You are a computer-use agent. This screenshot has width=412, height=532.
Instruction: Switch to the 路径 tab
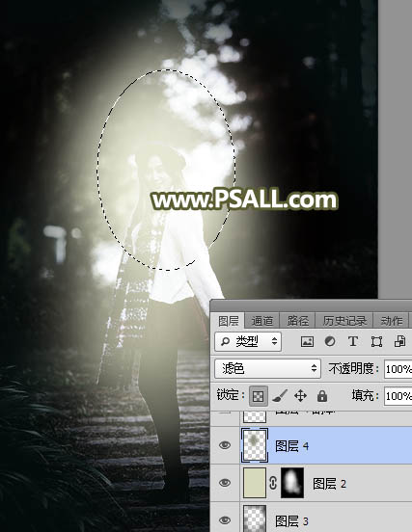pyautogui.click(x=297, y=321)
